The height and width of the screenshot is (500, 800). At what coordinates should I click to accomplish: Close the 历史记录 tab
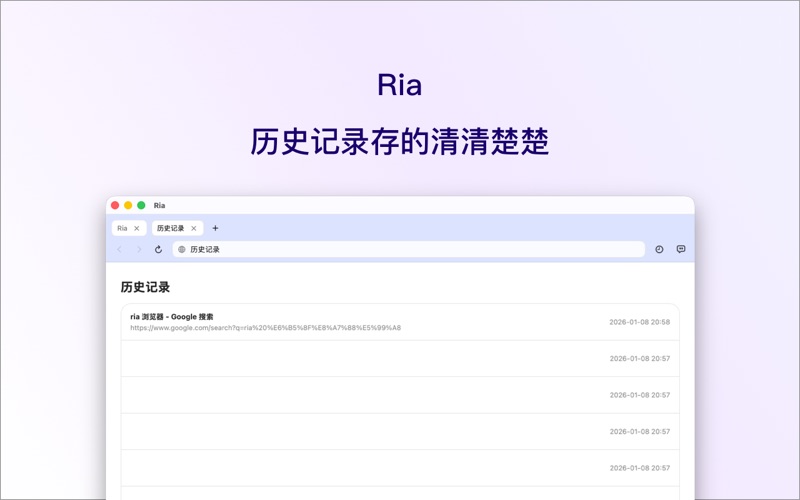194,228
